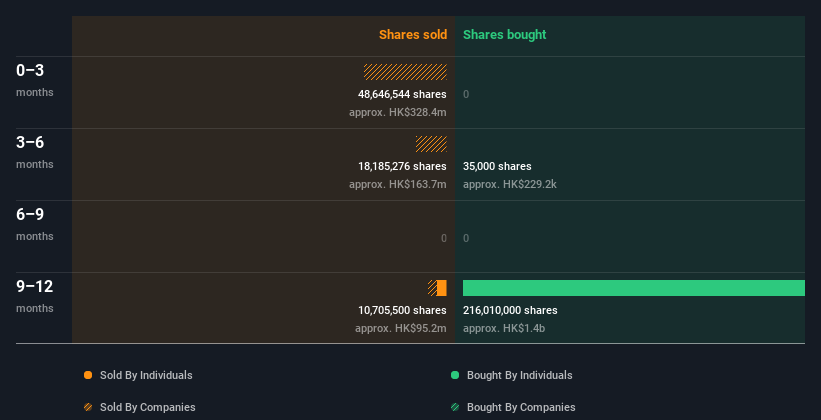The image size is (821, 420).
Task: Select the 'approx. HK$229.2k' value
Action: (509, 184)
